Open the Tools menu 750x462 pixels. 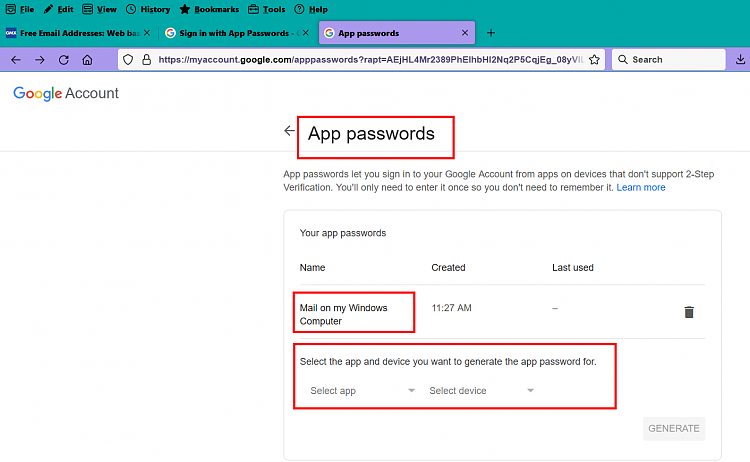(x=266, y=9)
